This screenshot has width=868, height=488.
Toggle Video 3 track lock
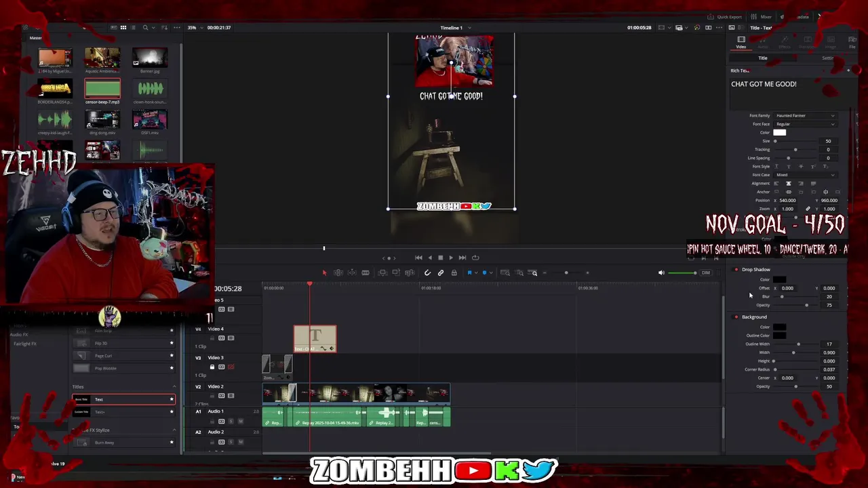pyautogui.click(x=212, y=367)
